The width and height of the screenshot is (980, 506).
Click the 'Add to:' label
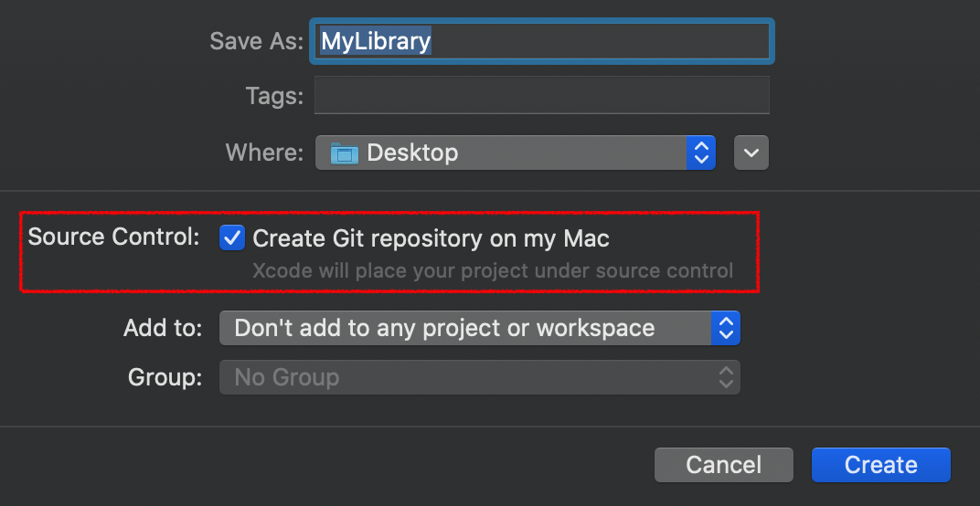click(163, 328)
